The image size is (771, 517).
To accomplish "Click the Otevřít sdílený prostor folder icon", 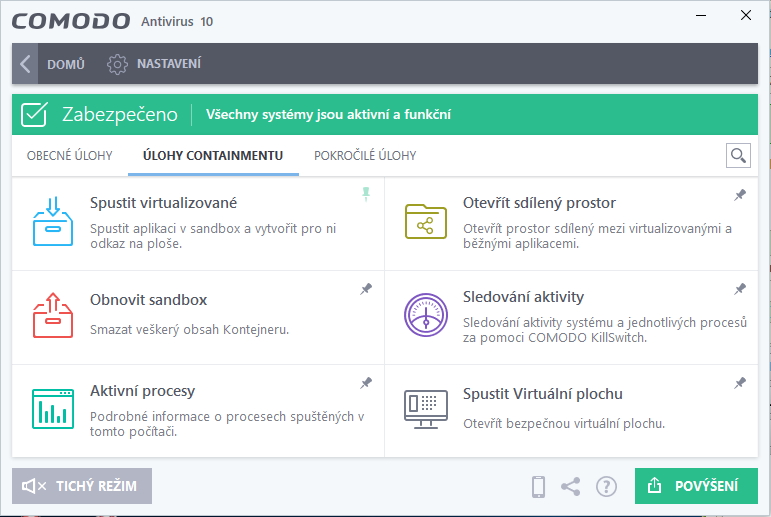I will pos(426,221).
